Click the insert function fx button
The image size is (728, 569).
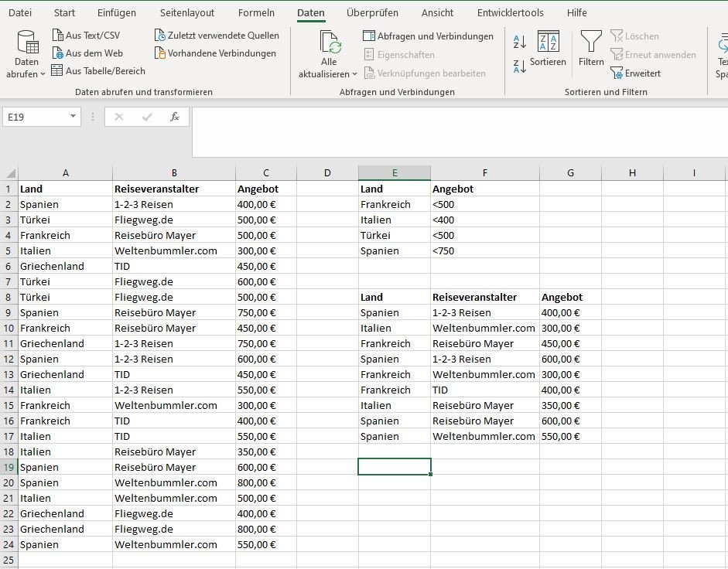(175, 117)
